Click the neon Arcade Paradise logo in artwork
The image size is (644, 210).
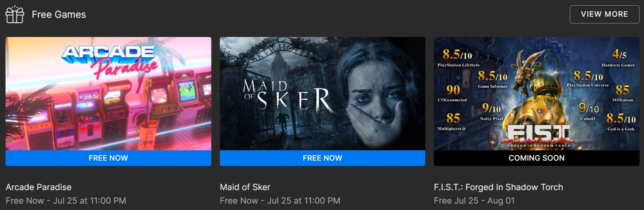[x=109, y=61]
